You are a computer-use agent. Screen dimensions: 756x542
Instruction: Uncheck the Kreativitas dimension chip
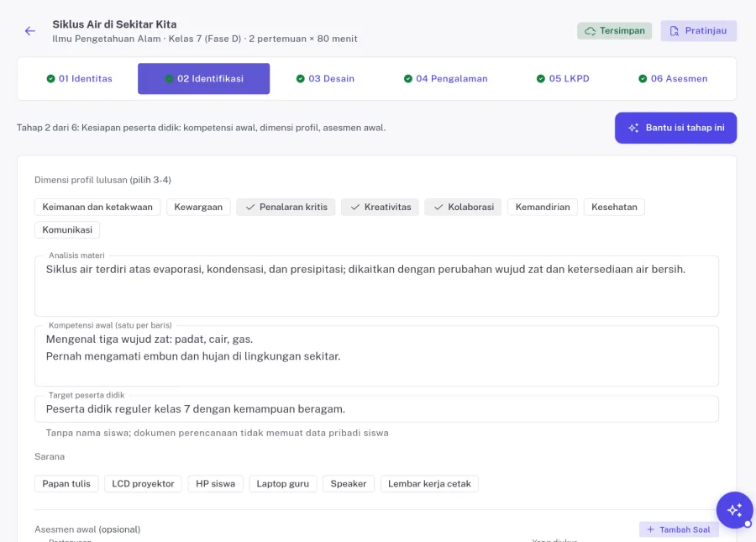(x=380, y=207)
